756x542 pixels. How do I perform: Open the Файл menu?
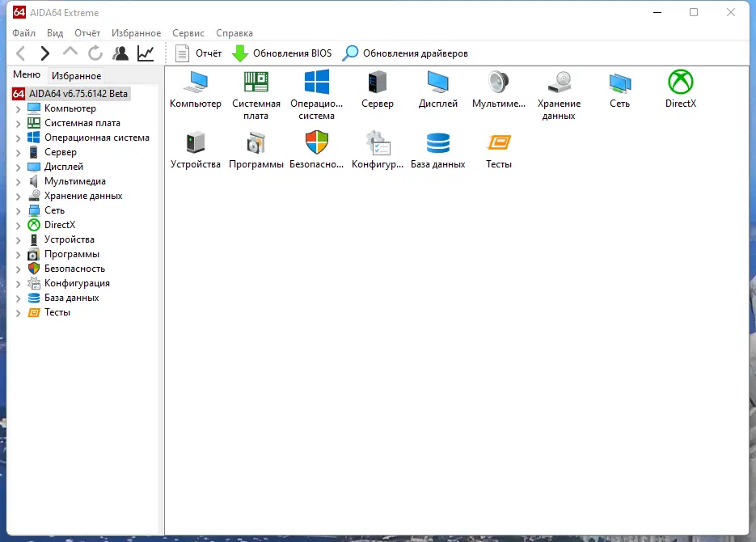point(24,33)
